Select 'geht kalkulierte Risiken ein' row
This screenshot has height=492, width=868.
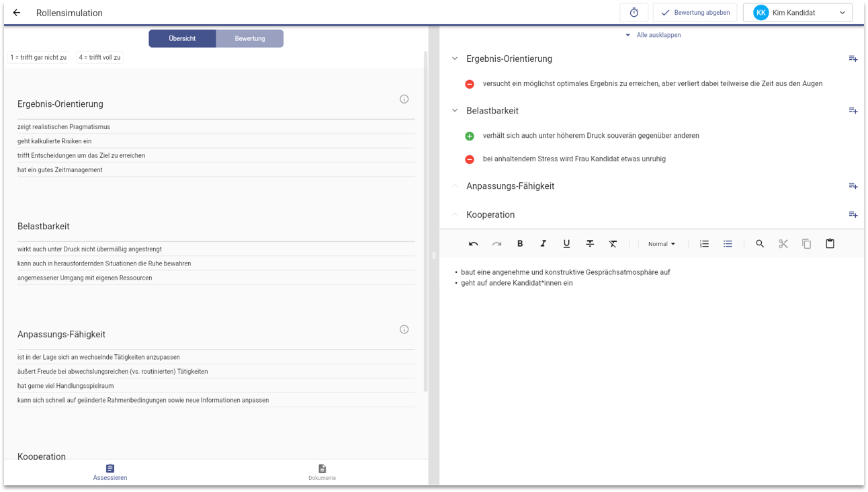coord(216,141)
